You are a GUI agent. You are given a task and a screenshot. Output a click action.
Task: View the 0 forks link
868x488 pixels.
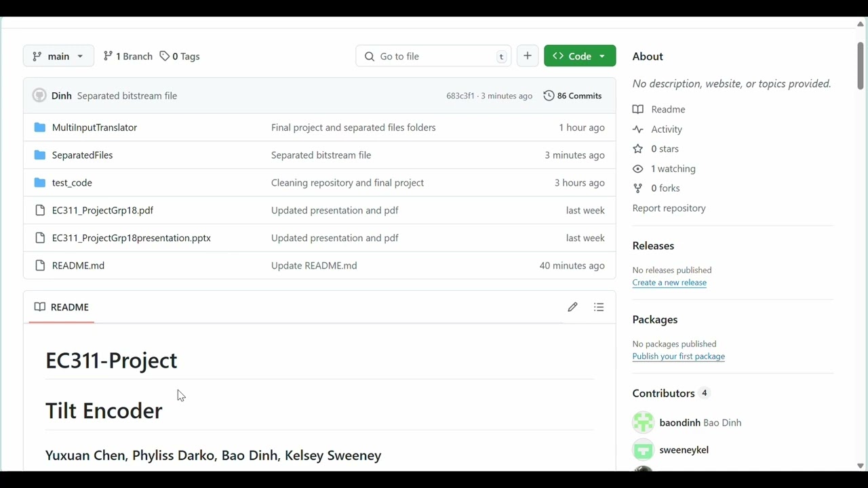coord(656,188)
